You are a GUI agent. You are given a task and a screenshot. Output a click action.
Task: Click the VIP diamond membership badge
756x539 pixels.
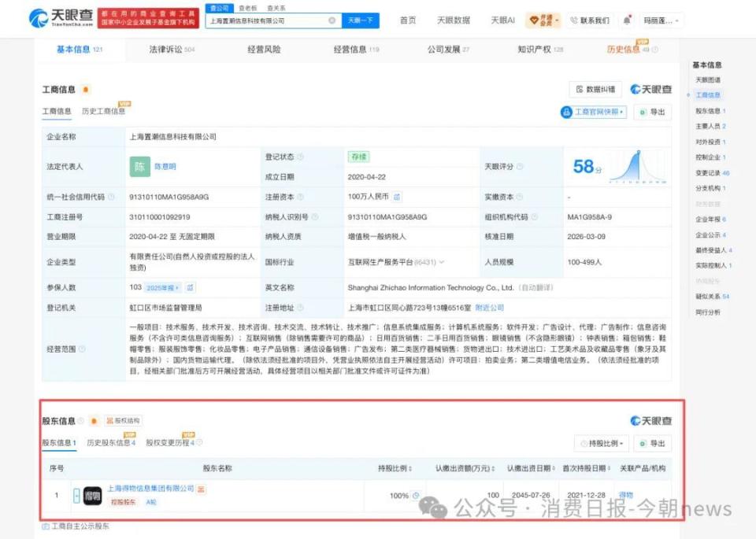pyautogui.click(x=543, y=20)
